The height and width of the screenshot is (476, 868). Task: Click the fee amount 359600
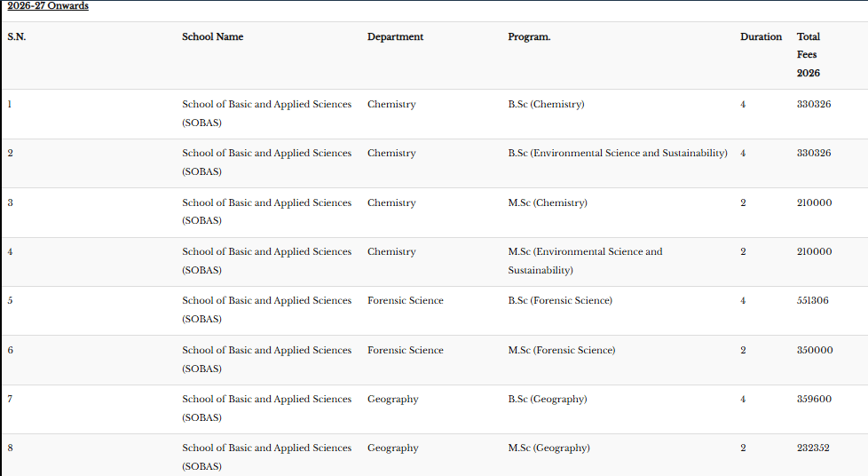tap(814, 400)
